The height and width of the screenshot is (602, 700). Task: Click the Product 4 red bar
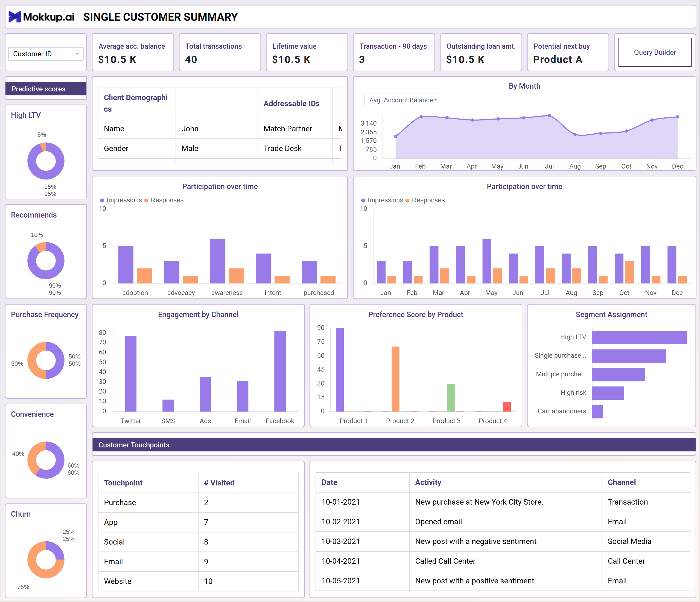[507, 407]
